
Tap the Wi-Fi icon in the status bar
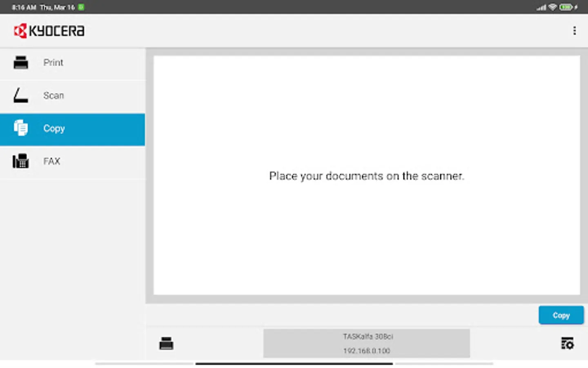(552, 7)
